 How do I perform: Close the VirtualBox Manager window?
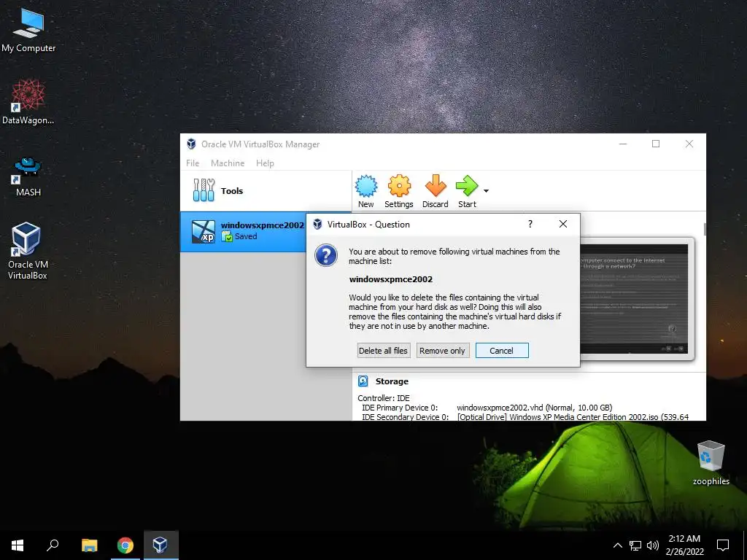tap(689, 144)
